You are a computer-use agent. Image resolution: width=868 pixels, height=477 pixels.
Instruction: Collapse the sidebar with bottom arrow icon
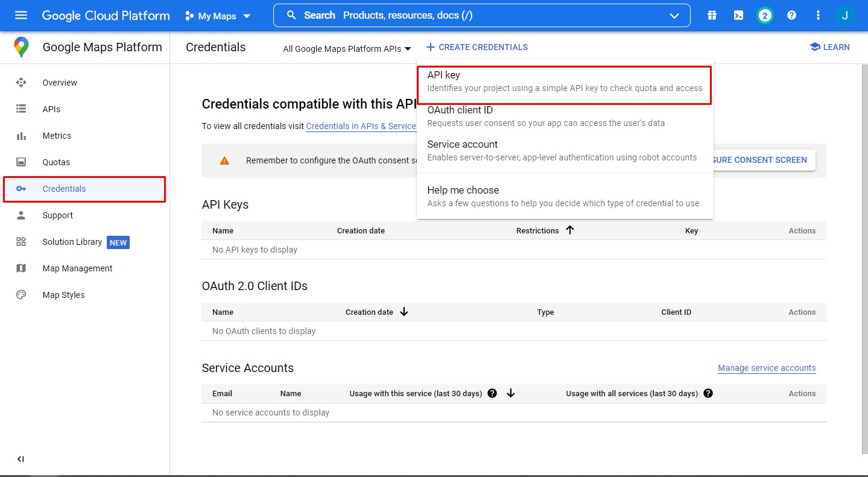tap(21, 459)
